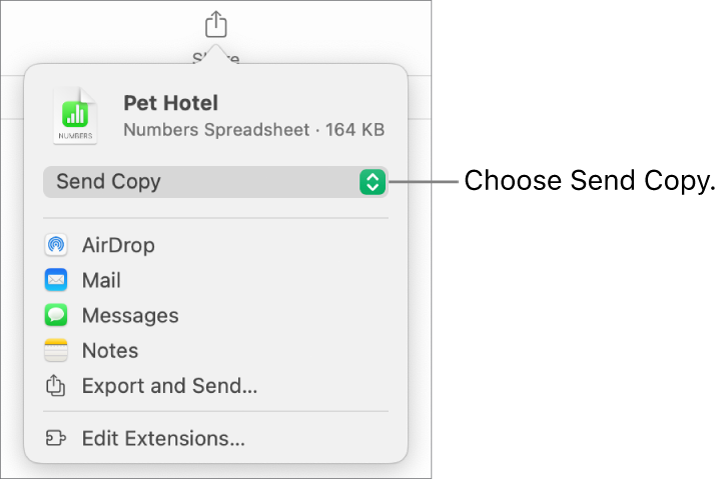Click the Pet Hotel document title
This screenshot has width=724, height=482.
(x=170, y=103)
